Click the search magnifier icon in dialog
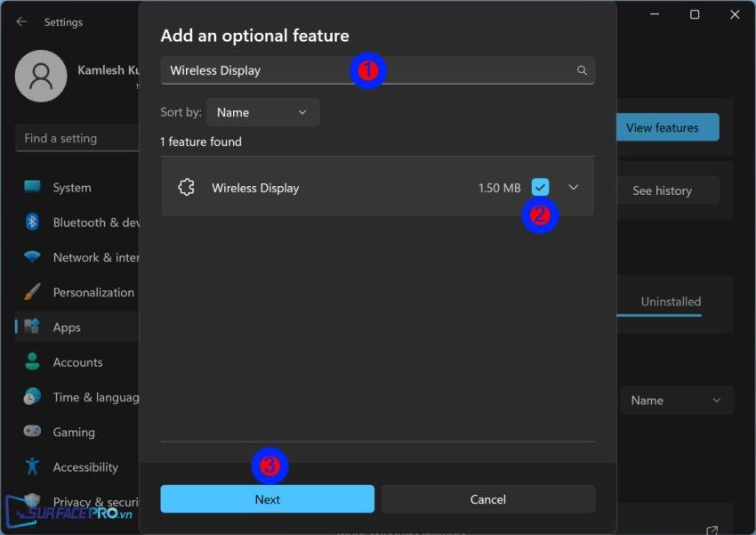This screenshot has height=535, width=756. point(582,70)
